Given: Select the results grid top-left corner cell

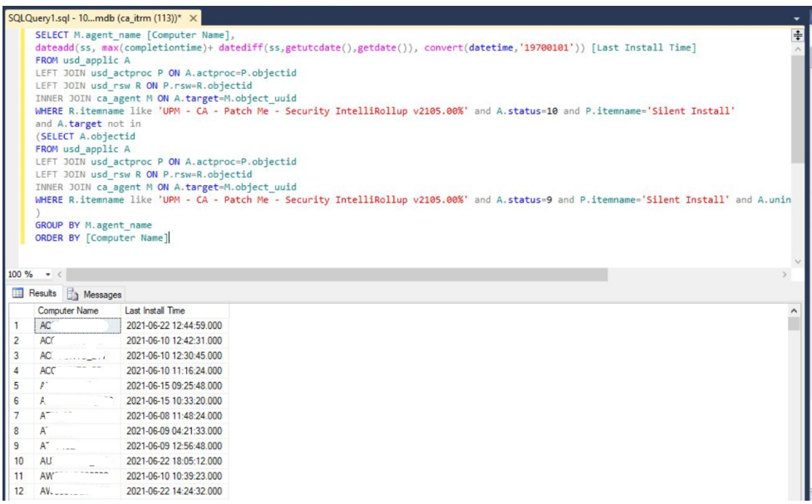Looking at the screenshot, I should coord(17,311).
